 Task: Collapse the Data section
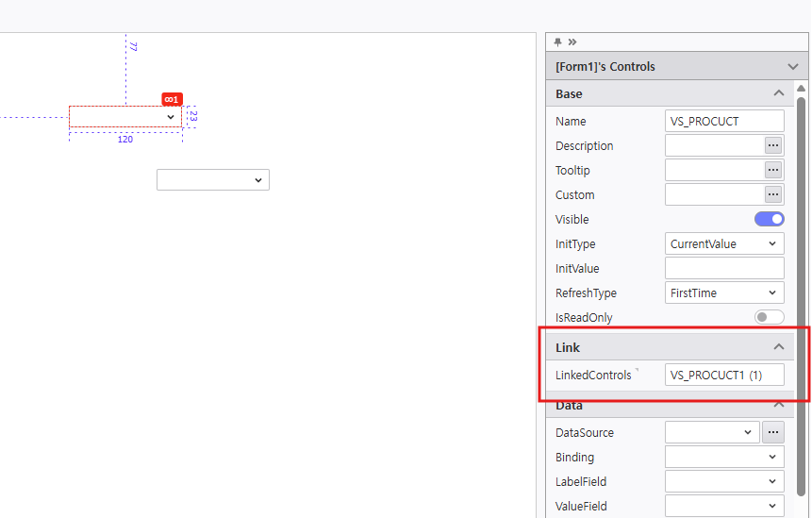[x=778, y=405]
